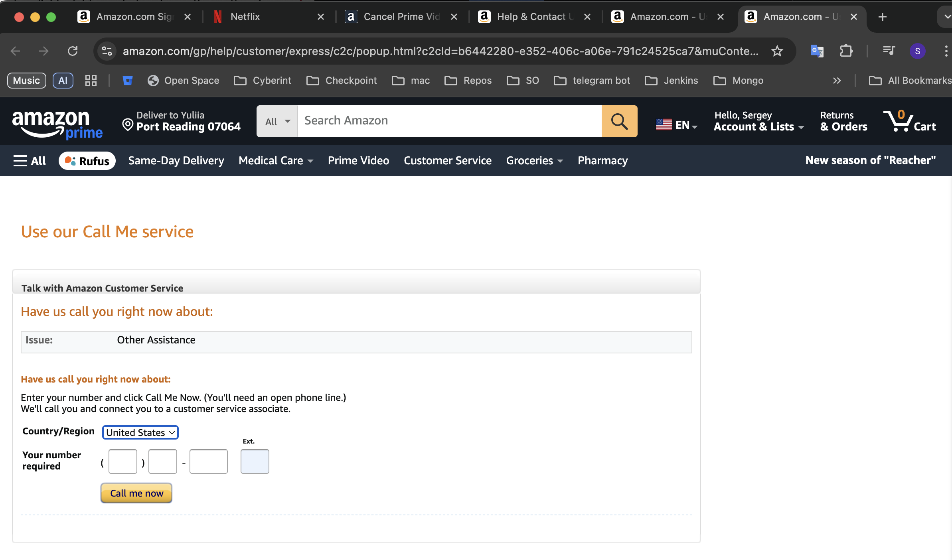Click the Amazon search magnifier button
This screenshot has width=952, height=560.
[x=619, y=121]
